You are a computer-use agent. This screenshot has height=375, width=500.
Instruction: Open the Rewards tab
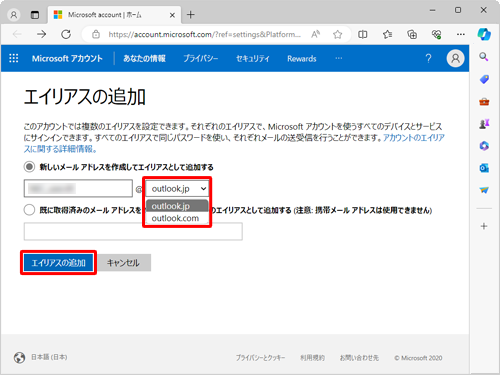pos(302,59)
